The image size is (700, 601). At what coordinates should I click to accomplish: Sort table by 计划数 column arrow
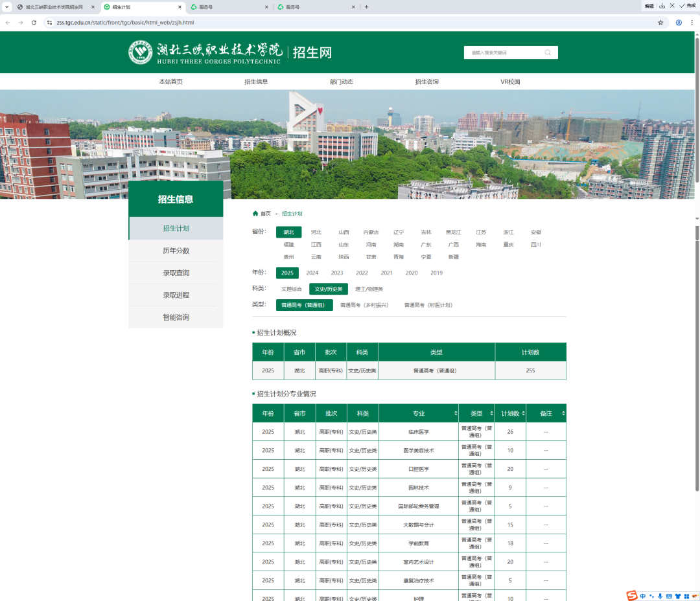(x=522, y=413)
